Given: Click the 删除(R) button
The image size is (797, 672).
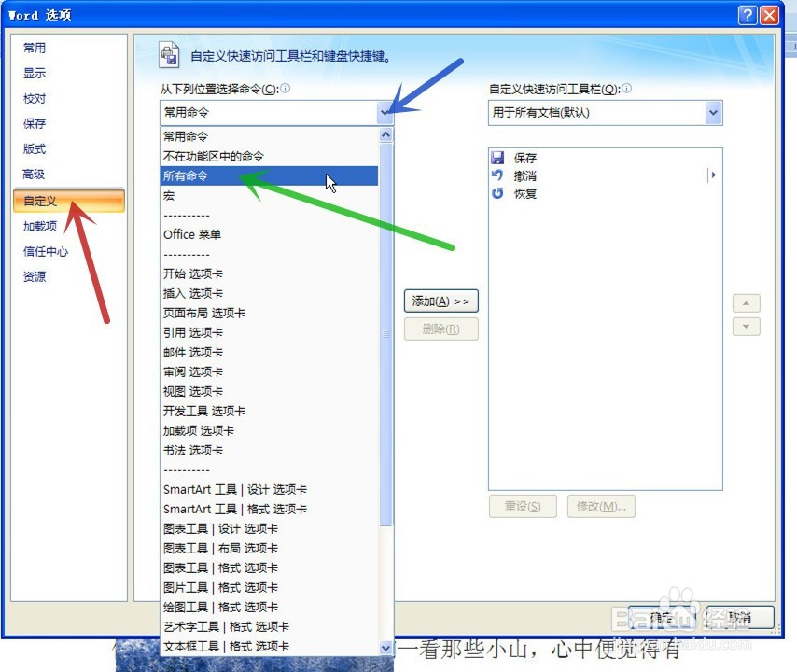Looking at the screenshot, I should 440,329.
